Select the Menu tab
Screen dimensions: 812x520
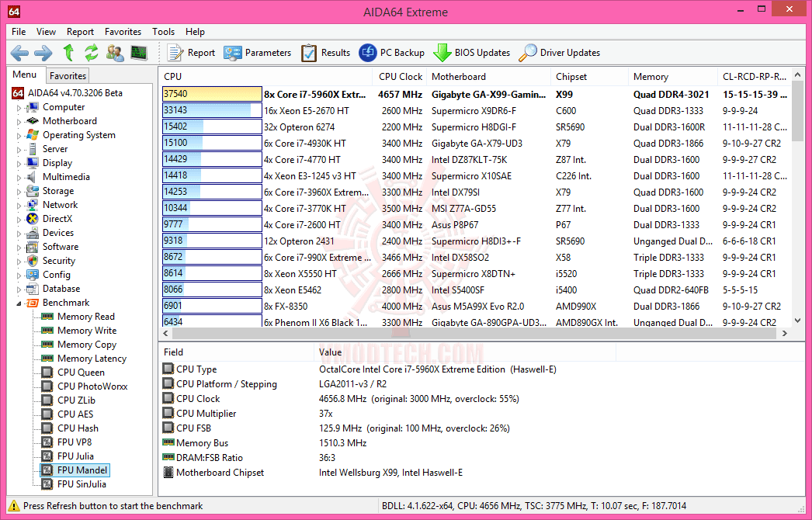coord(25,75)
